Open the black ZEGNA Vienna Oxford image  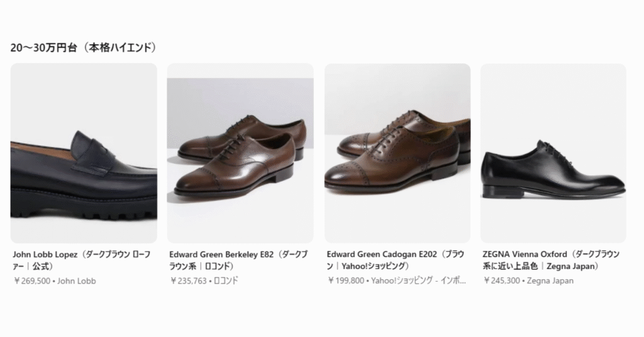tap(553, 172)
